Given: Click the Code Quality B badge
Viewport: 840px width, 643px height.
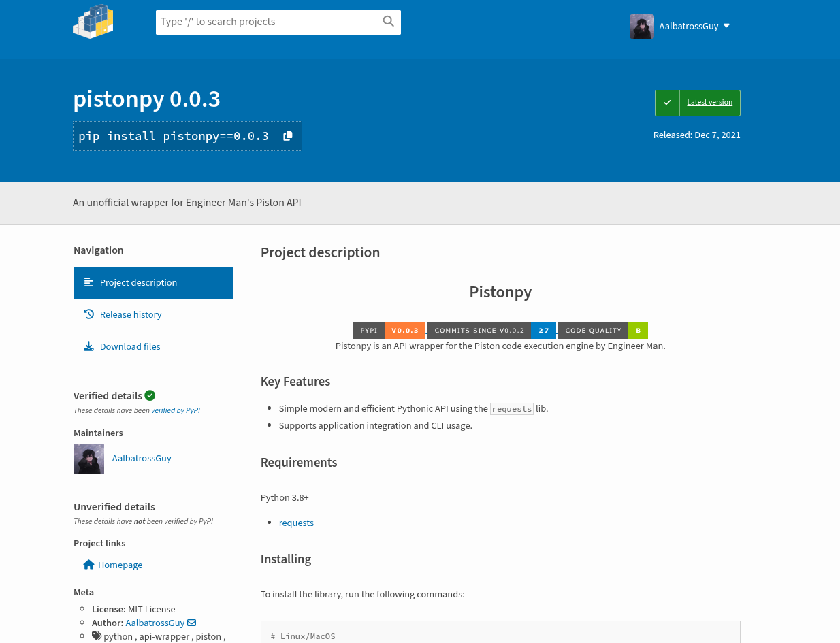Looking at the screenshot, I should 602,330.
